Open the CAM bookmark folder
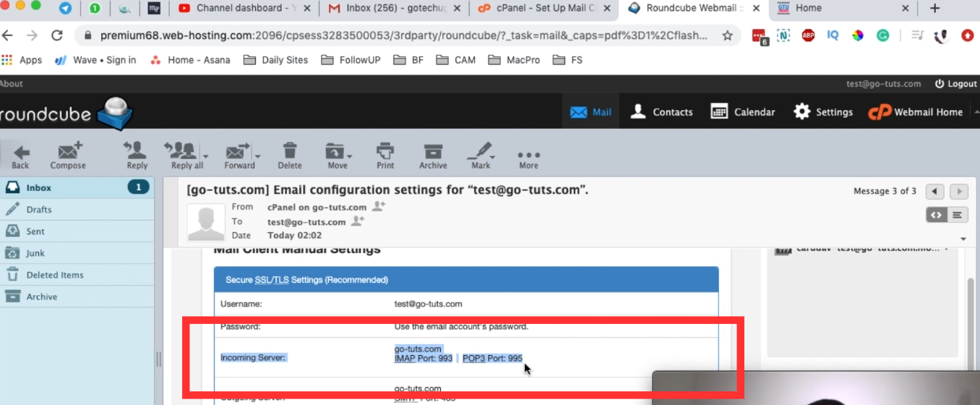Image resolution: width=980 pixels, height=405 pixels. coord(456,60)
